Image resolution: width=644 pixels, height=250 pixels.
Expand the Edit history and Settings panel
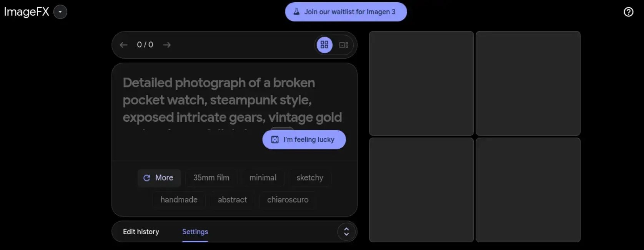pos(346,232)
